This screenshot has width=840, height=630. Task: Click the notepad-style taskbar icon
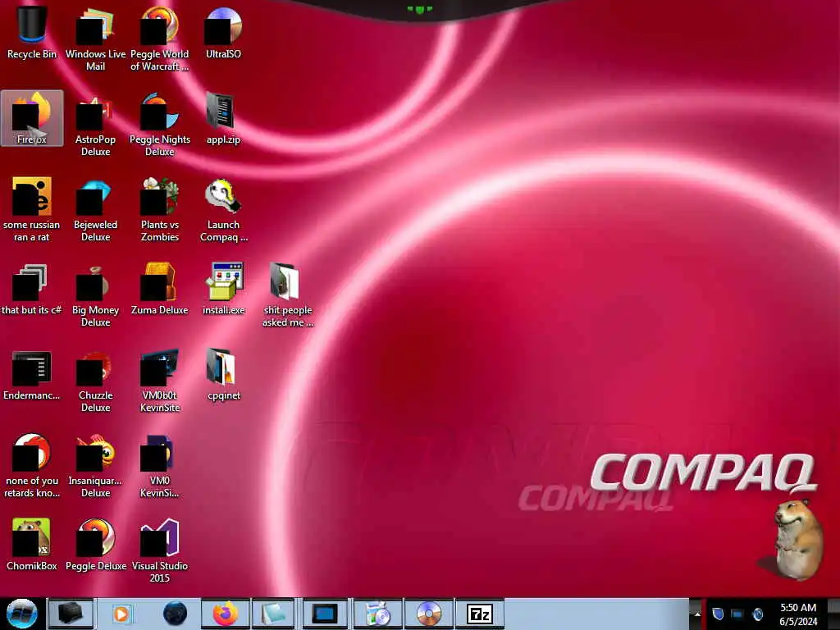pyautogui.click(x=273, y=614)
